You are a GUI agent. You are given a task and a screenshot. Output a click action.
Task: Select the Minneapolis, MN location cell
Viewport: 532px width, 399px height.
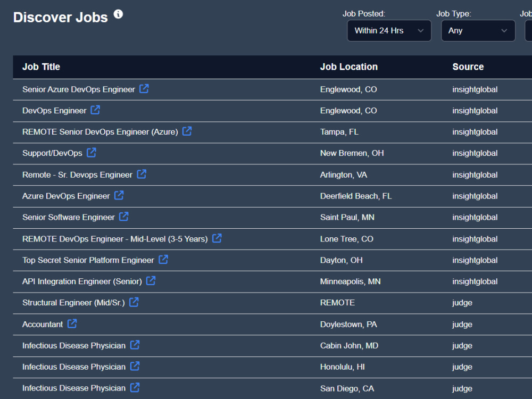click(350, 281)
